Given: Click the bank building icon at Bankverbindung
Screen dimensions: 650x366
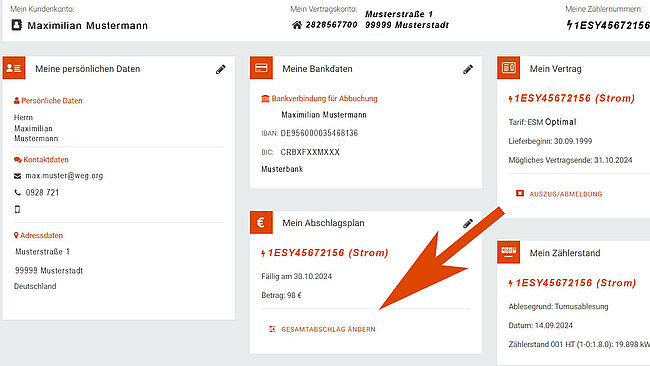Looking at the screenshot, I should click(265, 99).
